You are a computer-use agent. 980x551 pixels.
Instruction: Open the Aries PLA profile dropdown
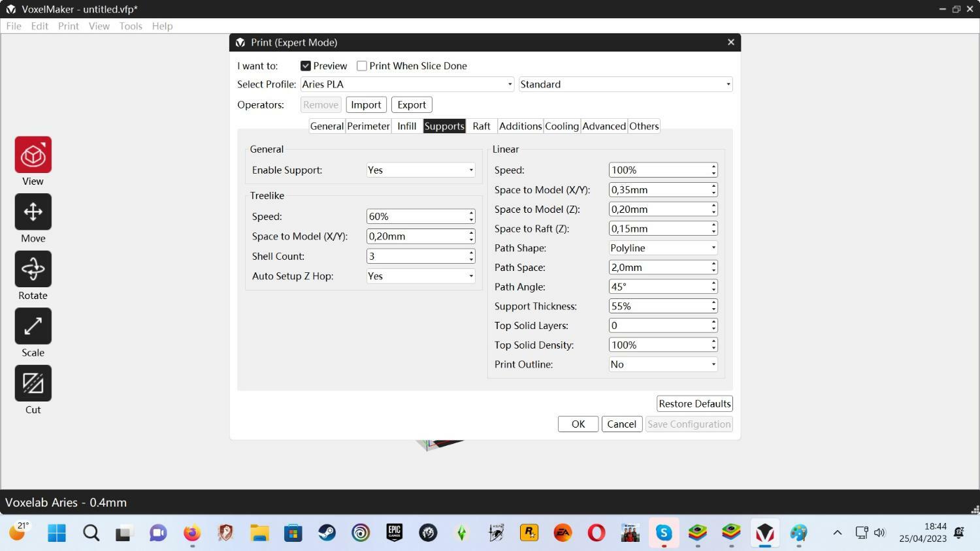407,84
